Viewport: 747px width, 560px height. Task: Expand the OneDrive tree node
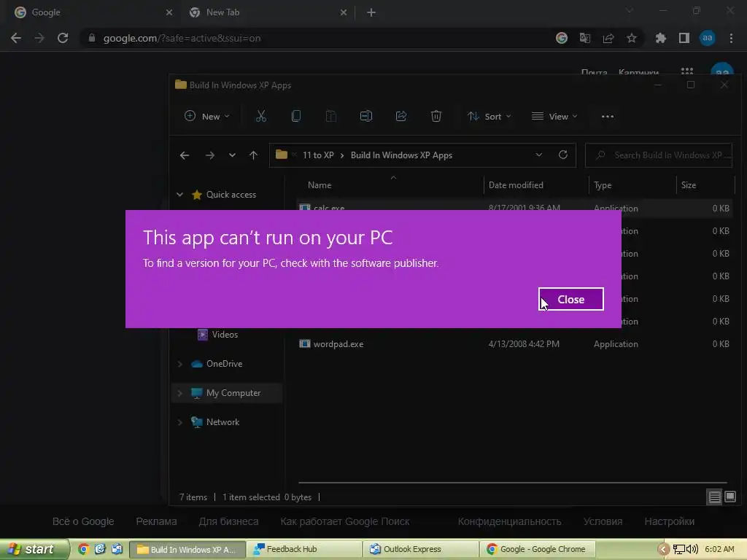[x=179, y=364]
